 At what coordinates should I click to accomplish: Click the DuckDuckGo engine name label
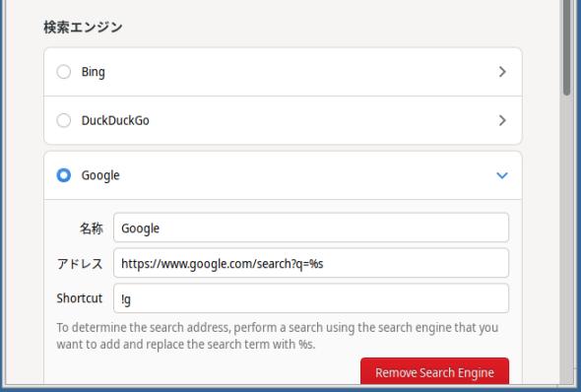click(115, 120)
